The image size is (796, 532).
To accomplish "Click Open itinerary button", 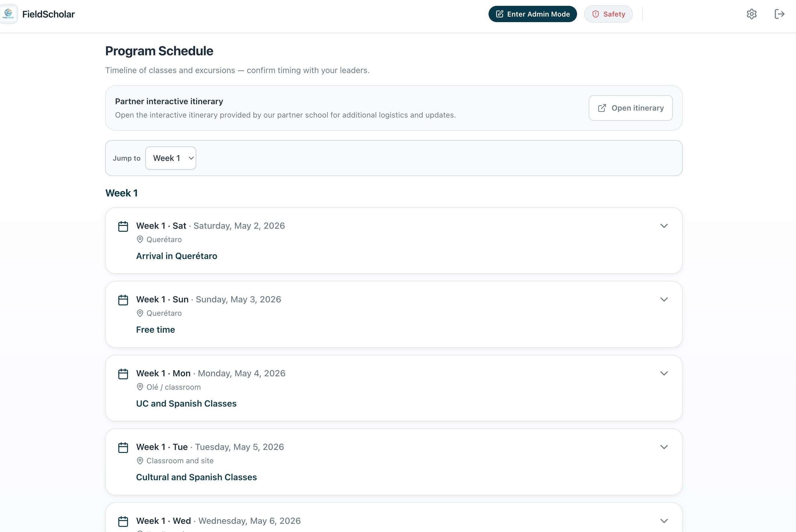I will click(x=631, y=108).
